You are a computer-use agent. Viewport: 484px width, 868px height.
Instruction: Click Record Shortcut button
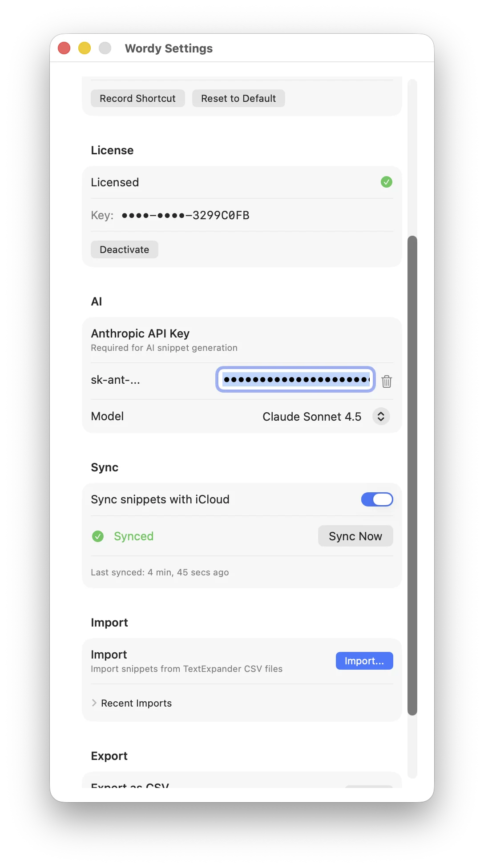137,98
